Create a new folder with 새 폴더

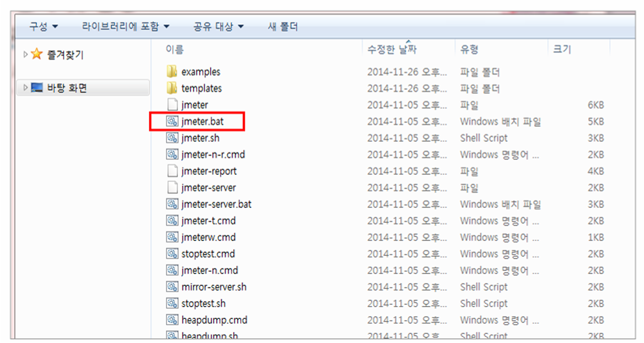[x=282, y=26]
